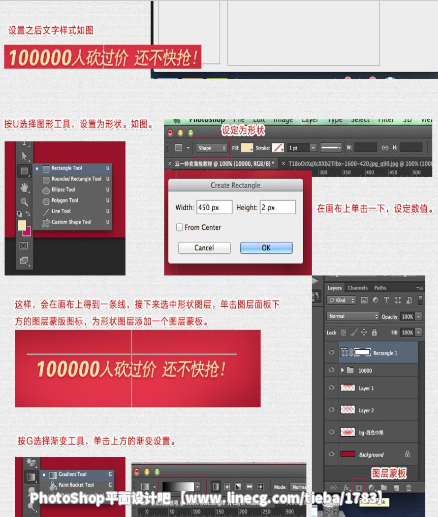438x517 pixels.
Task: Click Cancel in Create Rectangle dialog
Action: coord(204,248)
